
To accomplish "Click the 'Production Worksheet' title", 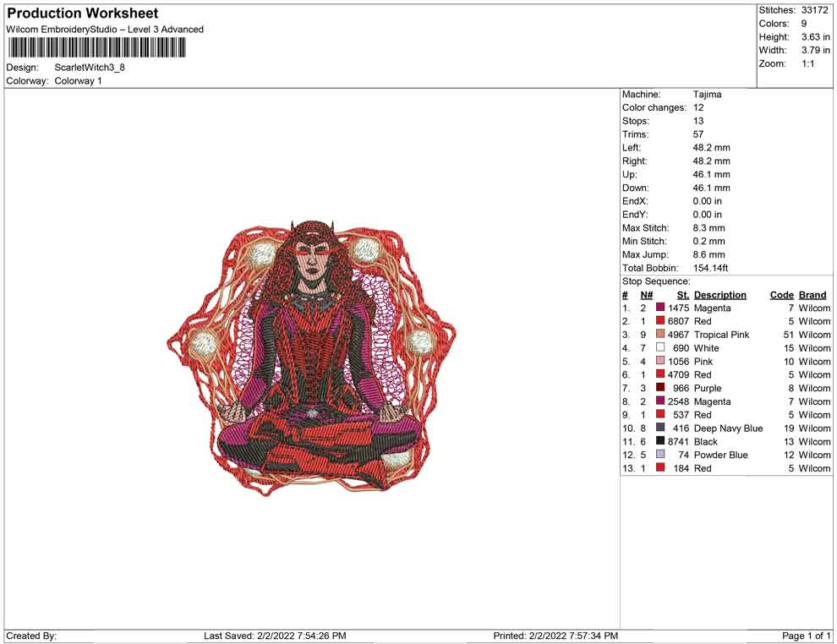I will point(83,14).
